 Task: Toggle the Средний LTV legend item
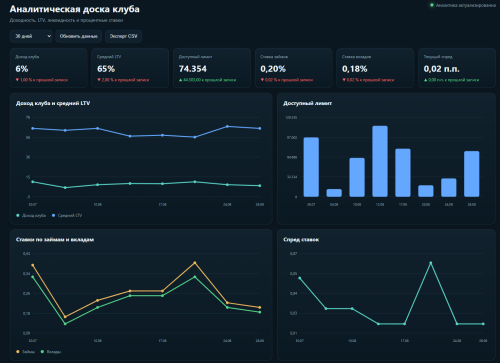[67, 215]
